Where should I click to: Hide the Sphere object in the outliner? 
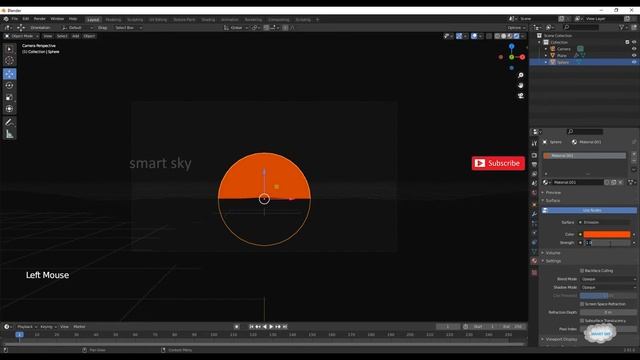(x=634, y=62)
